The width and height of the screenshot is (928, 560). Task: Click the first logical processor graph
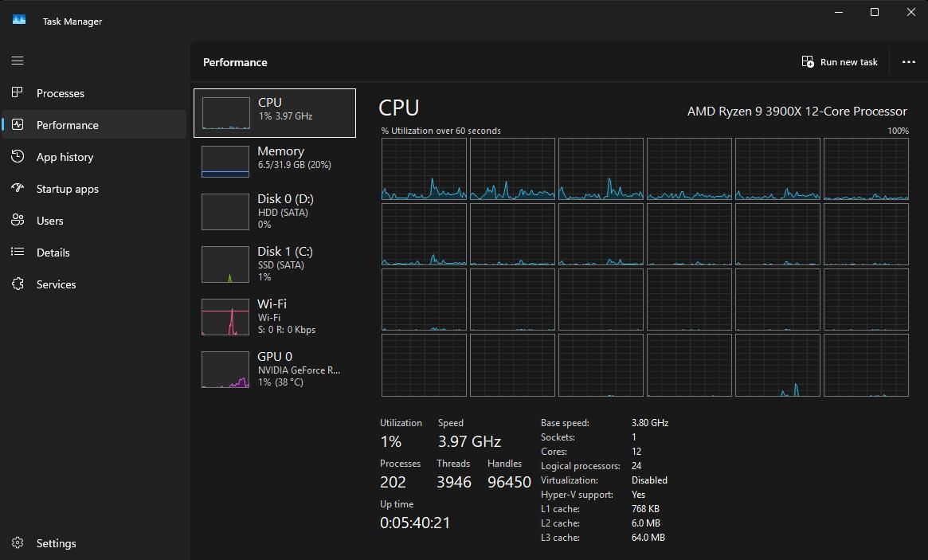point(424,169)
